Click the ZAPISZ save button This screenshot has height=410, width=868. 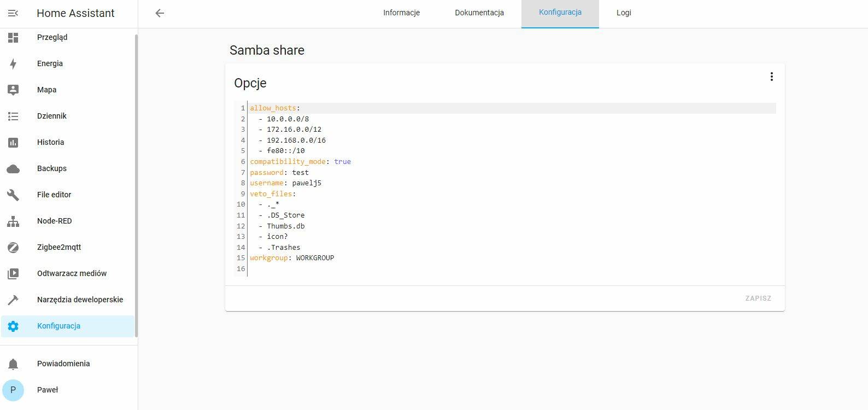[758, 298]
